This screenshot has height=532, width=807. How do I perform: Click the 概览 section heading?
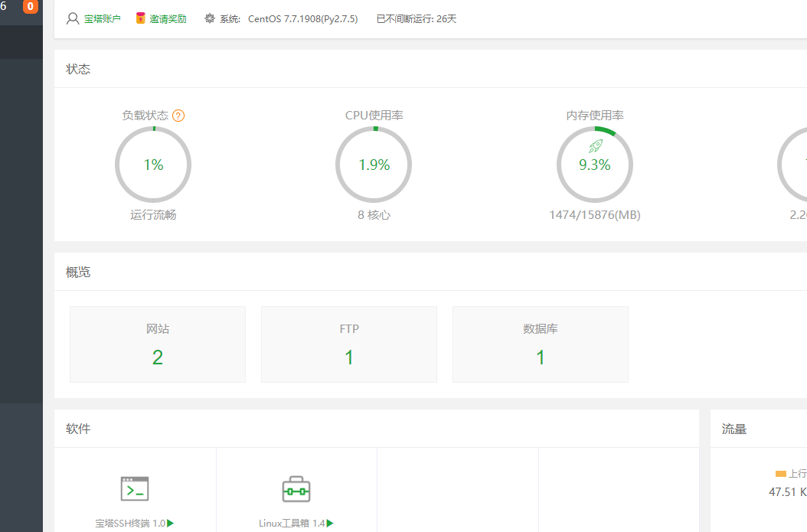point(78,273)
